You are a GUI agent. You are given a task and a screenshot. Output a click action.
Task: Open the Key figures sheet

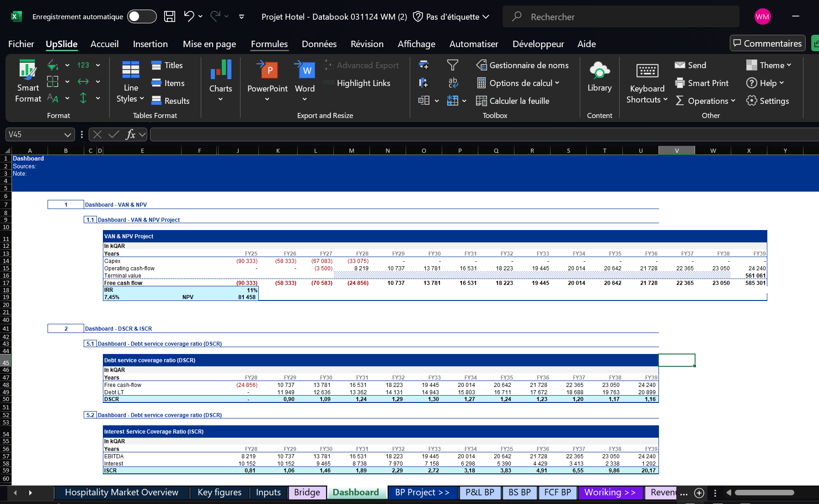(x=219, y=493)
